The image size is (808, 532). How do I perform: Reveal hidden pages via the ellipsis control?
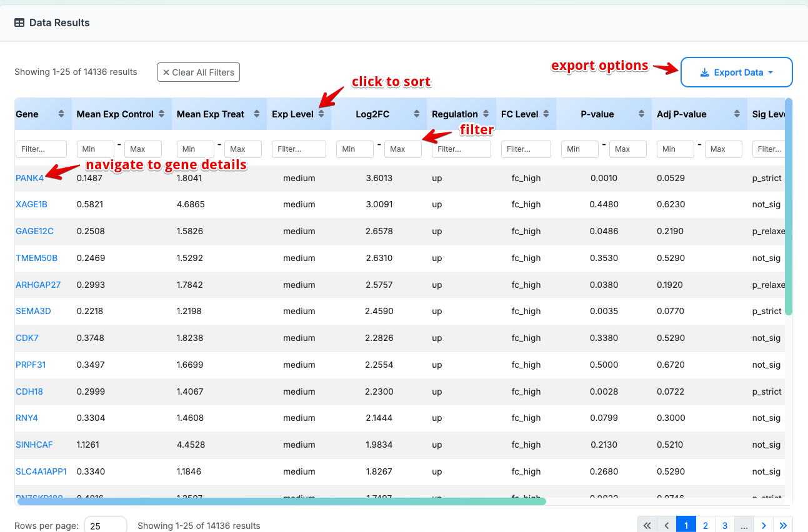(x=744, y=525)
